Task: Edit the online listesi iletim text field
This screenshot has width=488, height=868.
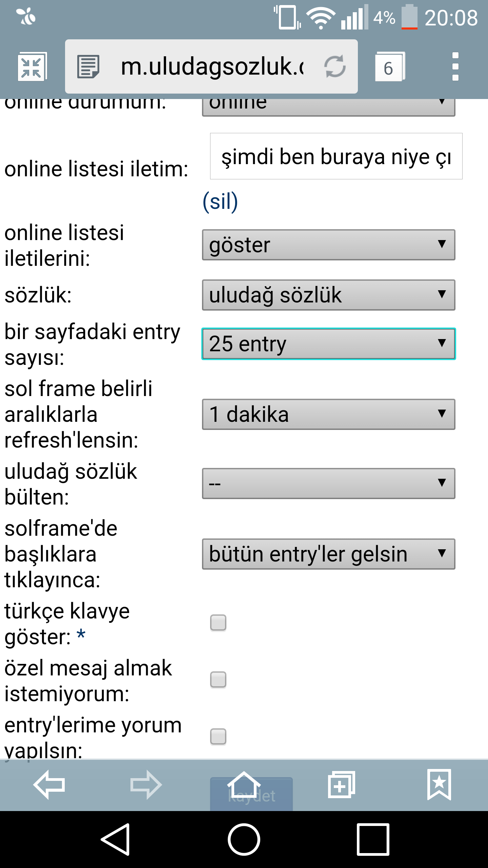Action: tap(336, 156)
